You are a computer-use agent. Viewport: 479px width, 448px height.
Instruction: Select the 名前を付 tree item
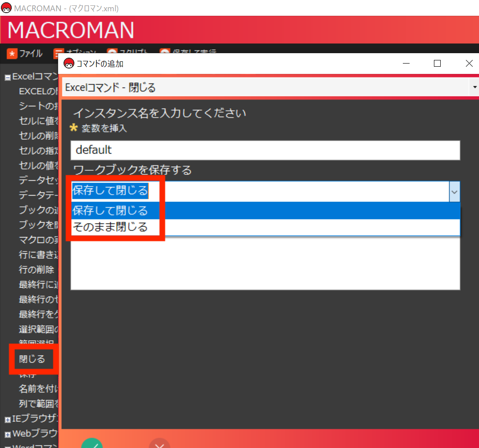click(x=38, y=389)
